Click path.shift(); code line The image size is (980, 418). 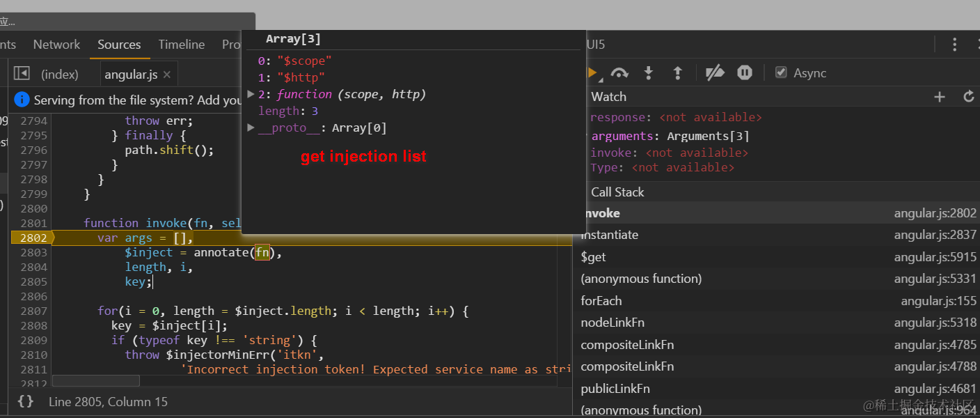169,150
